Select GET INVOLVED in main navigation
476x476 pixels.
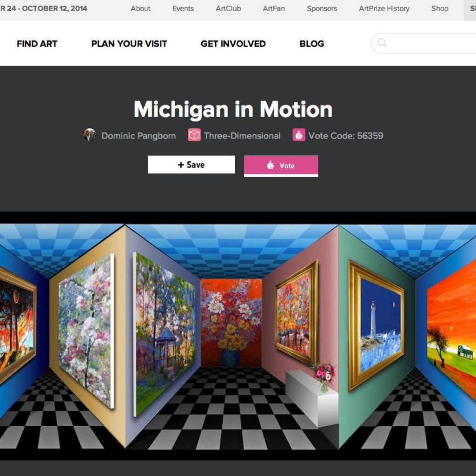click(233, 44)
